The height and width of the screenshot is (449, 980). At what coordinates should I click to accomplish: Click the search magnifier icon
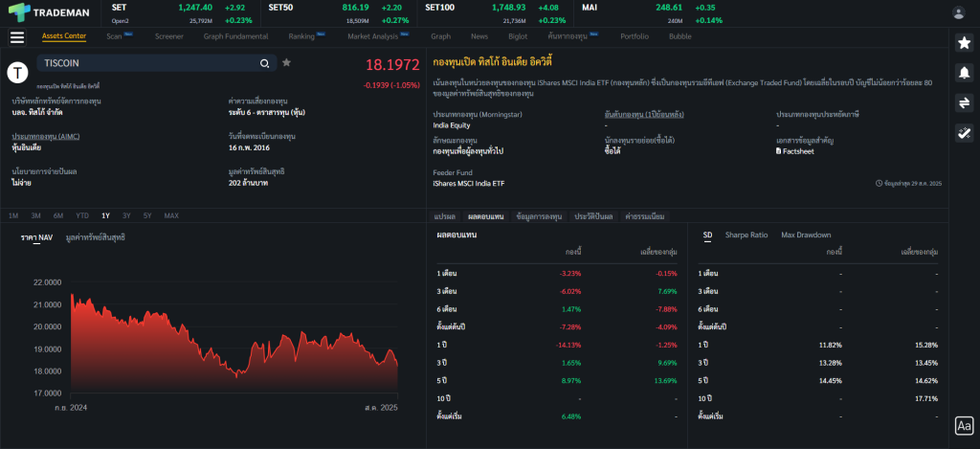(x=265, y=63)
